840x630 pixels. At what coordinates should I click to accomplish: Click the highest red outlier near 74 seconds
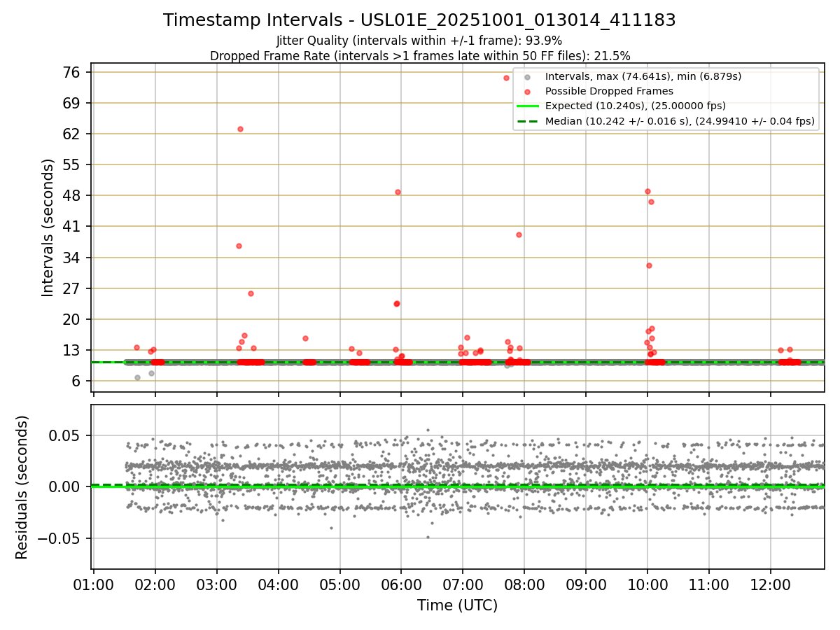coord(506,78)
